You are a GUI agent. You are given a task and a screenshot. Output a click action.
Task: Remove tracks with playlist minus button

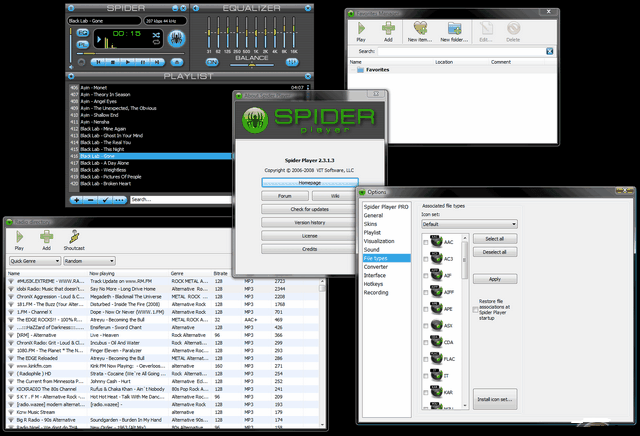(x=91, y=200)
